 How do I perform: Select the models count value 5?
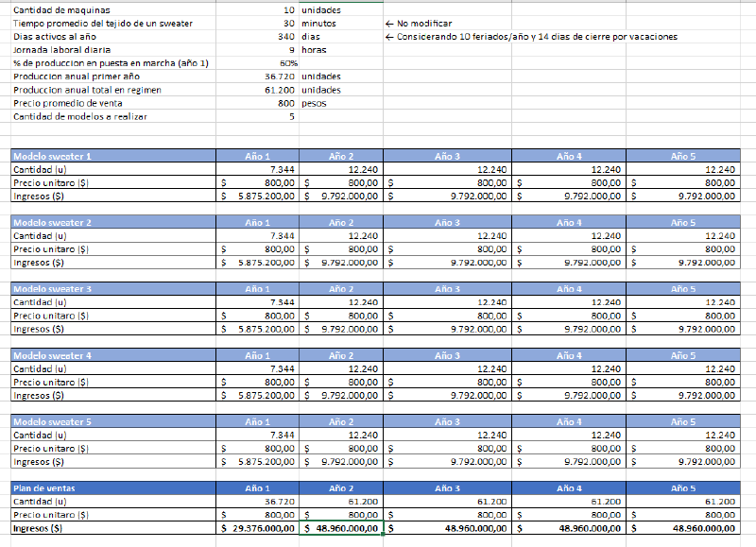257,116
